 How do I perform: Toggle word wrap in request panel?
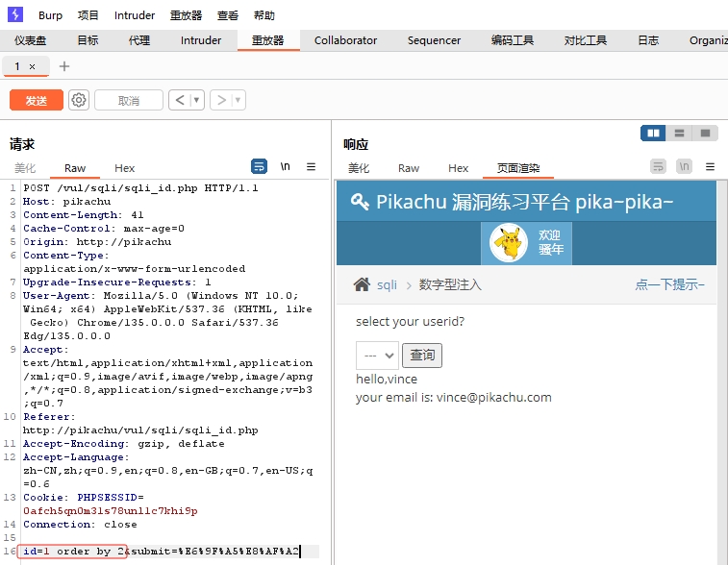(x=259, y=166)
